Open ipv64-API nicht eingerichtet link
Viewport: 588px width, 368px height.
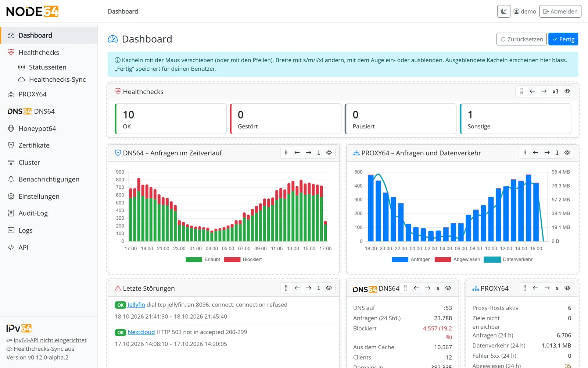(50, 340)
